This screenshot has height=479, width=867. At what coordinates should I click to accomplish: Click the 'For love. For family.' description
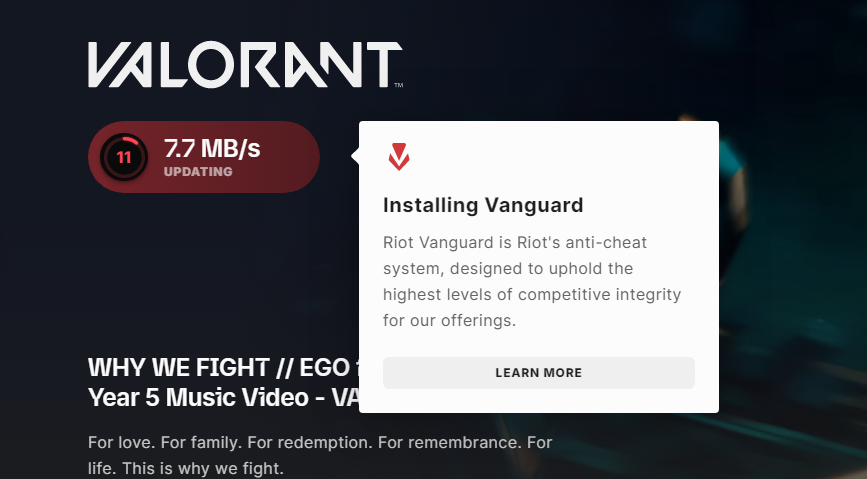(320, 442)
